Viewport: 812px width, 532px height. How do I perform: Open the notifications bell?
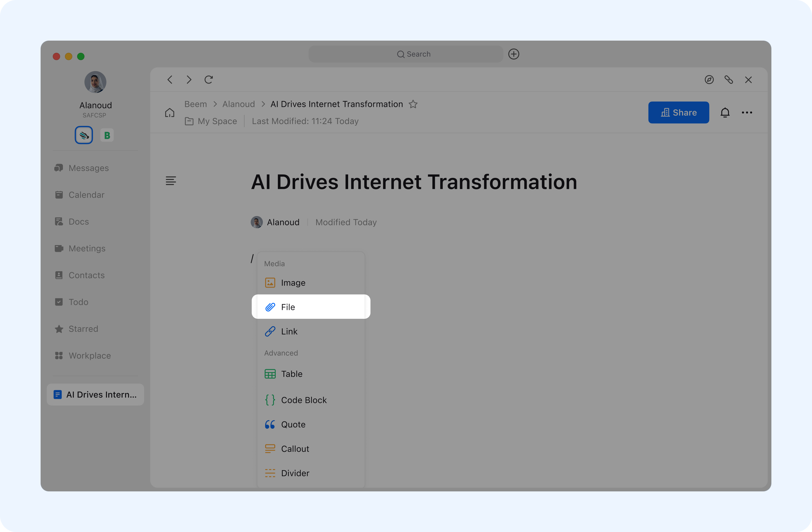tap(725, 113)
